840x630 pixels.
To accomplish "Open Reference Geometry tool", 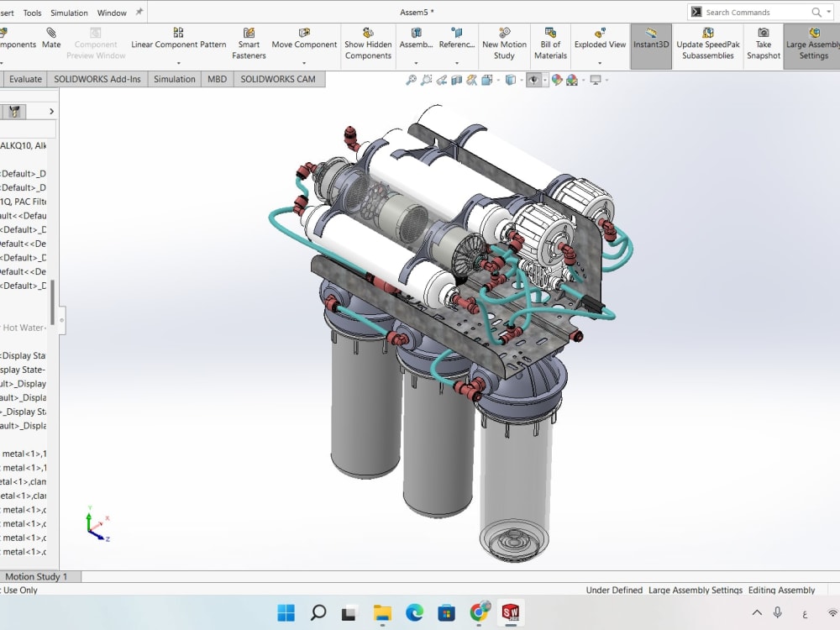I will tap(456, 39).
